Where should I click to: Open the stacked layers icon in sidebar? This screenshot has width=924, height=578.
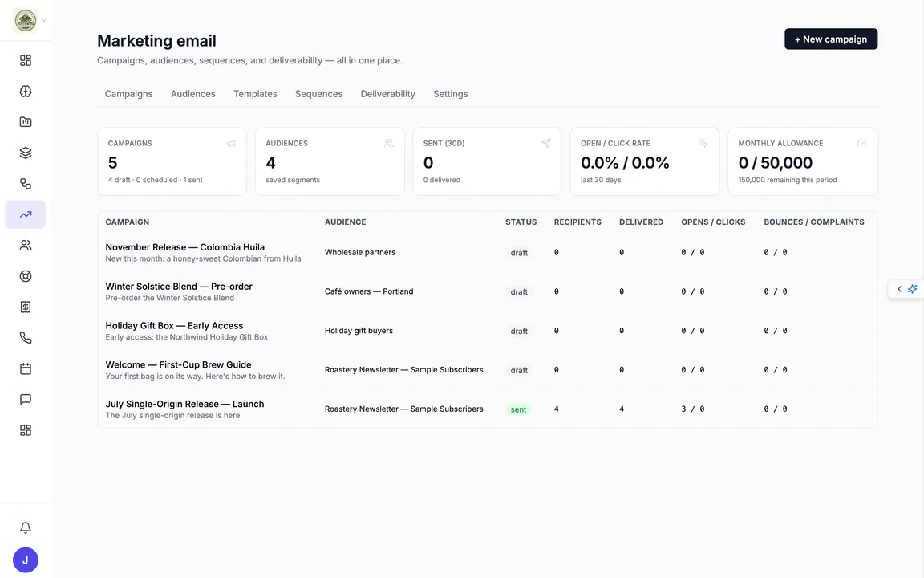click(26, 153)
